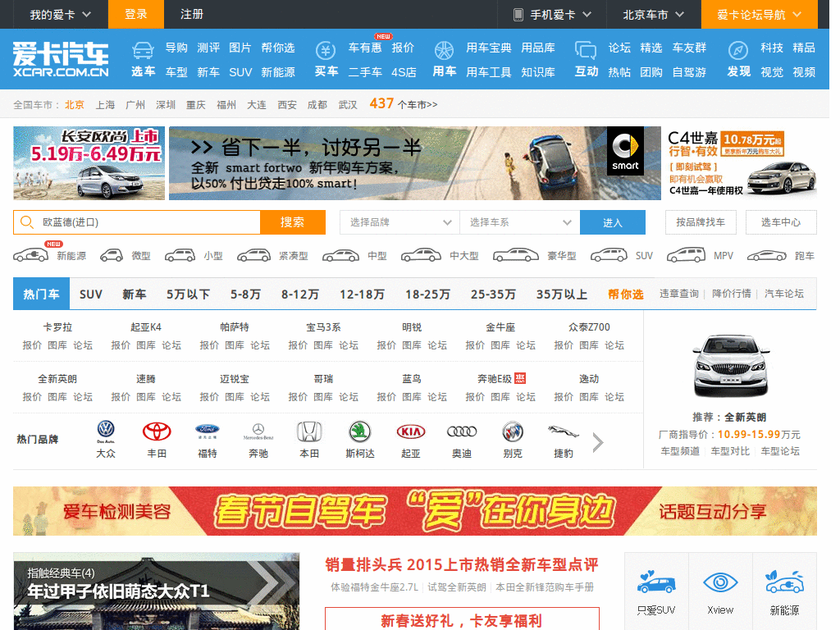The width and height of the screenshot is (840, 630).
Task: Click the 帮你选 link in the tab bar
Action: click(625, 294)
